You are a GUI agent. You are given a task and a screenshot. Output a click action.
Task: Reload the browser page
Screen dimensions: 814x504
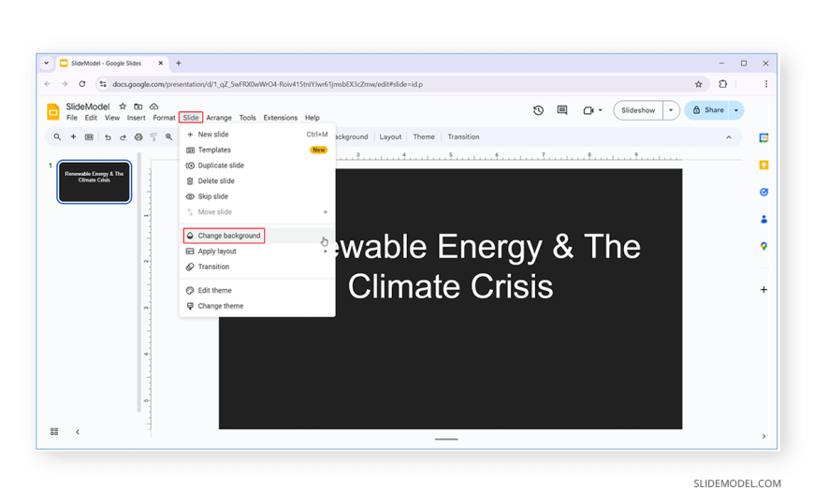(x=82, y=84)
